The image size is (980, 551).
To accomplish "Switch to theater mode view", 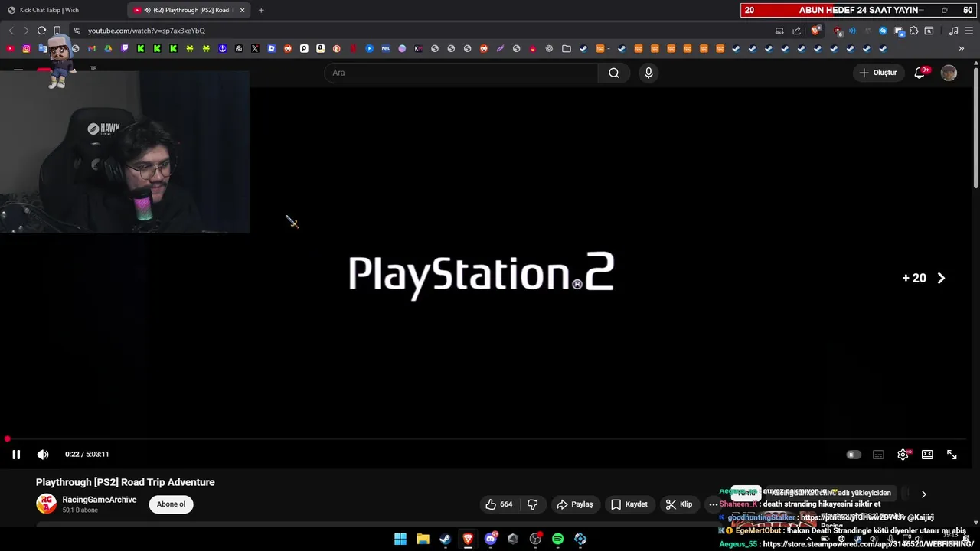I will (927, 455).
